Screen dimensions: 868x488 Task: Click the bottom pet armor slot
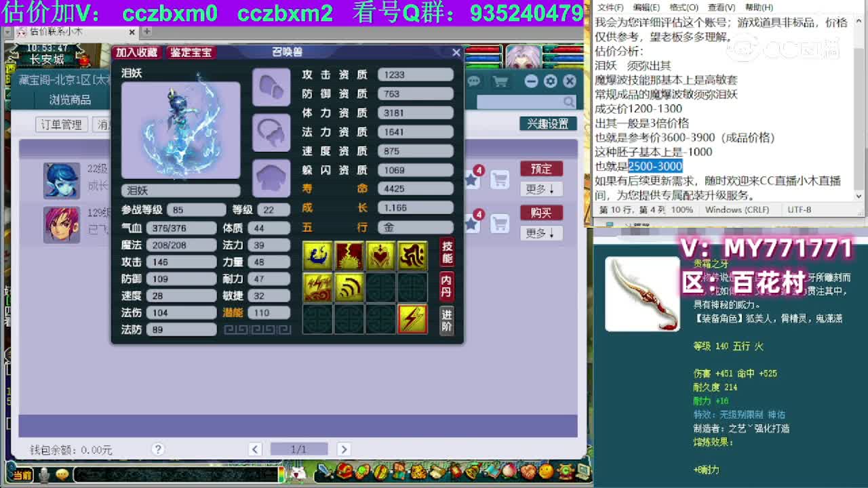pos(271,178)
